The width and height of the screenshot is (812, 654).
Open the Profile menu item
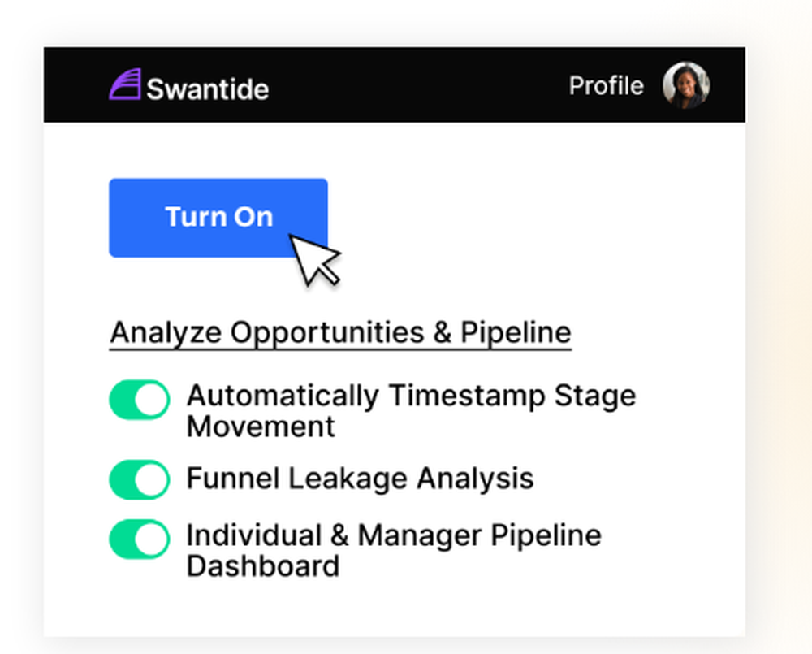coord(606,85)
